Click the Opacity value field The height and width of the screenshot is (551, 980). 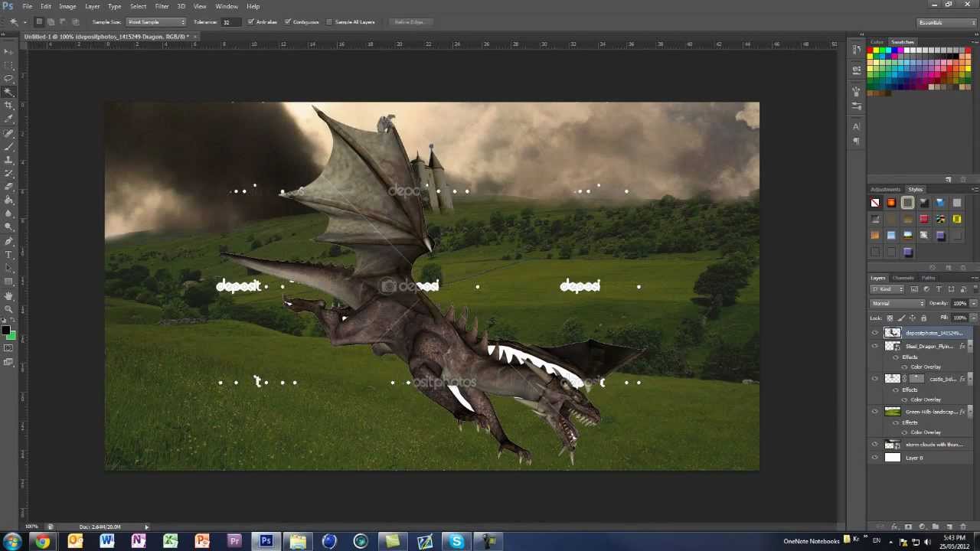959,303
